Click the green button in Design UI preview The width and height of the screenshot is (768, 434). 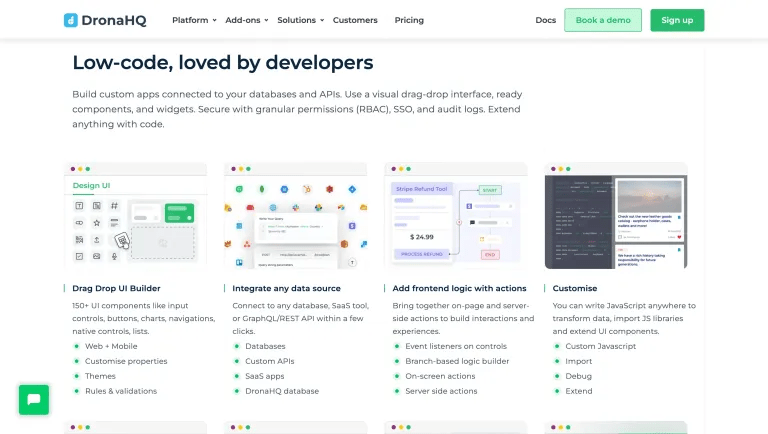179,213
